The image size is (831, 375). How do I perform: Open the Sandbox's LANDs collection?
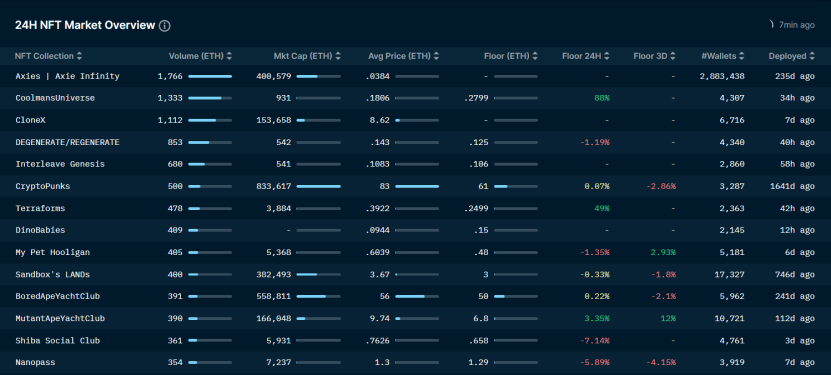click(x=52, y=274)
